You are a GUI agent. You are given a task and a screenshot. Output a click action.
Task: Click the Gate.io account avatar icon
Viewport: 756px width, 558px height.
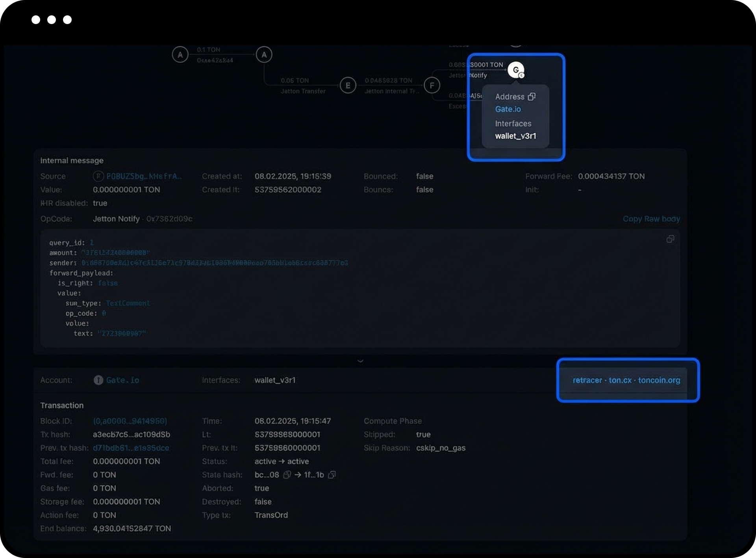(98, 380)
